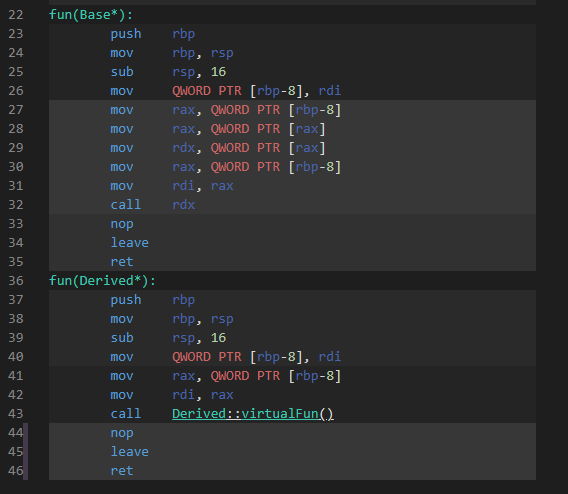Click line number 23
Viewport: 568px width, 494px height.
[16, 34]
